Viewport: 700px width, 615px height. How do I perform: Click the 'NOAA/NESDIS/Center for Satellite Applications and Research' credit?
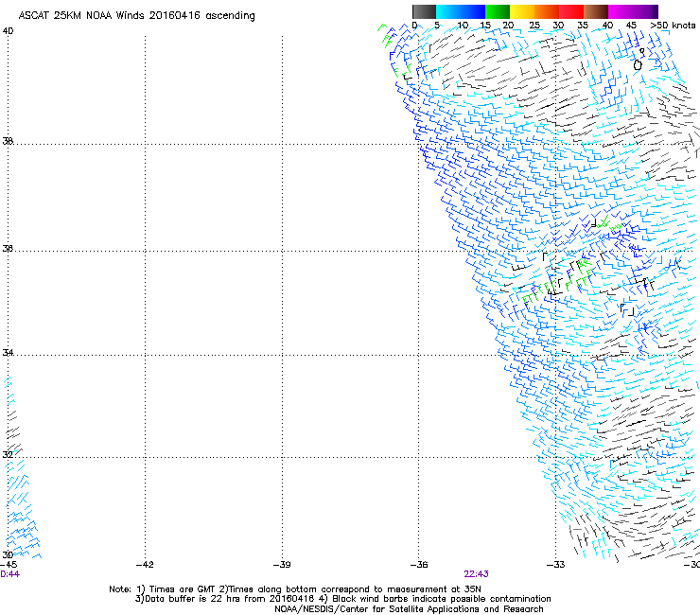pos(409,609)
